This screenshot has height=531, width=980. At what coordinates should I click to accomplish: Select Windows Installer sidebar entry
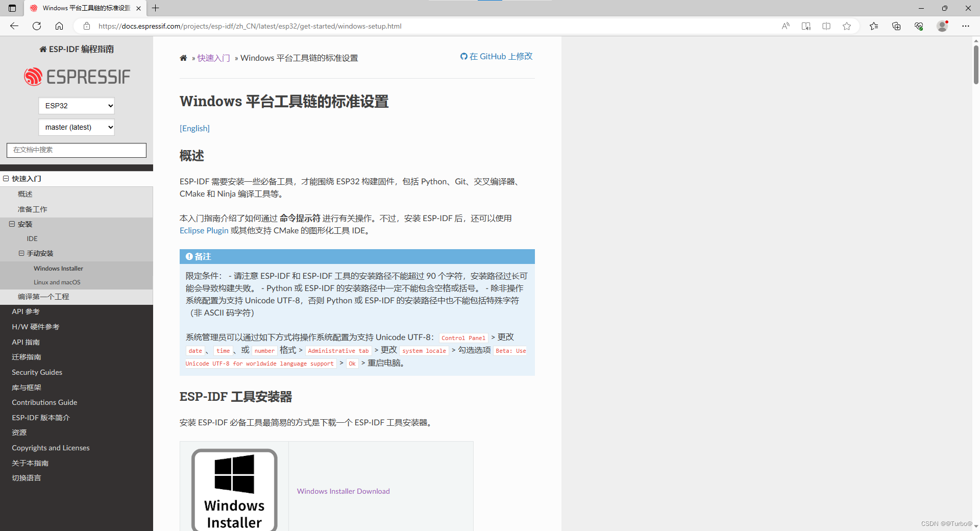58,269
